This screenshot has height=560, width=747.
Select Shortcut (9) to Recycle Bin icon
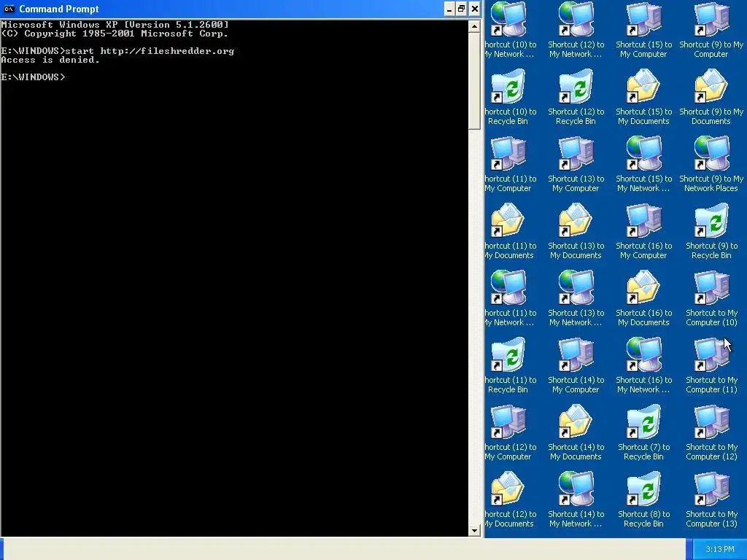click(711, 220)
